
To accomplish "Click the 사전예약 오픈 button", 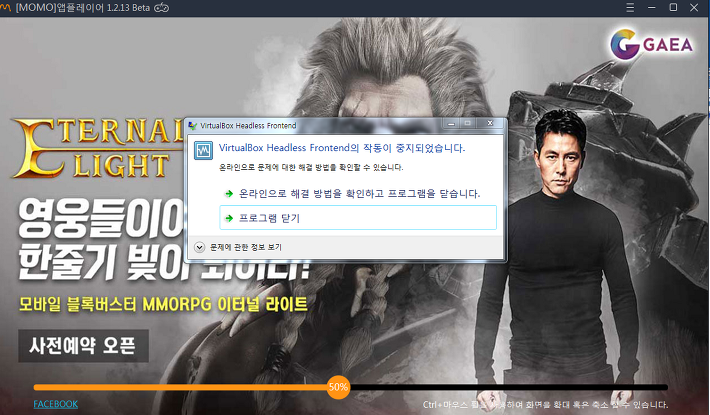I will [83, 346].
